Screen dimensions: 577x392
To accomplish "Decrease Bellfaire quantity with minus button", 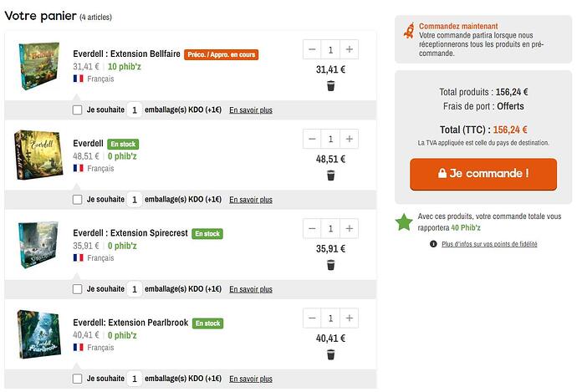I will point(312,49).
